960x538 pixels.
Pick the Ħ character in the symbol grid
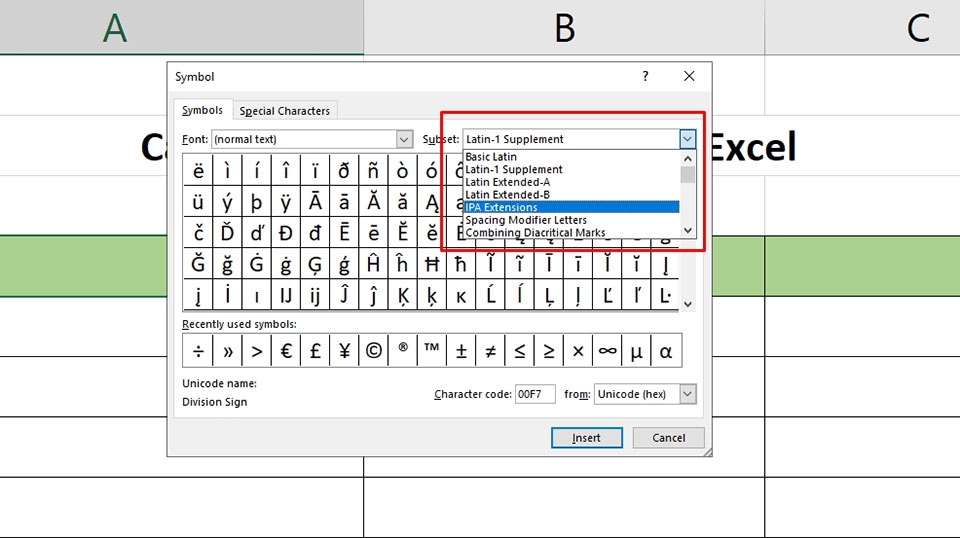tap(432, 263)
